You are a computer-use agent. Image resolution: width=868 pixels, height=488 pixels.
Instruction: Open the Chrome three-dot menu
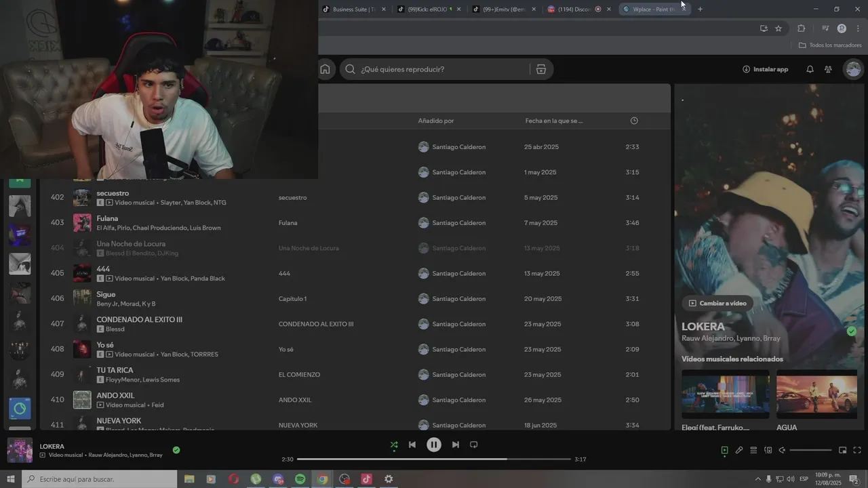click(857, 28)
